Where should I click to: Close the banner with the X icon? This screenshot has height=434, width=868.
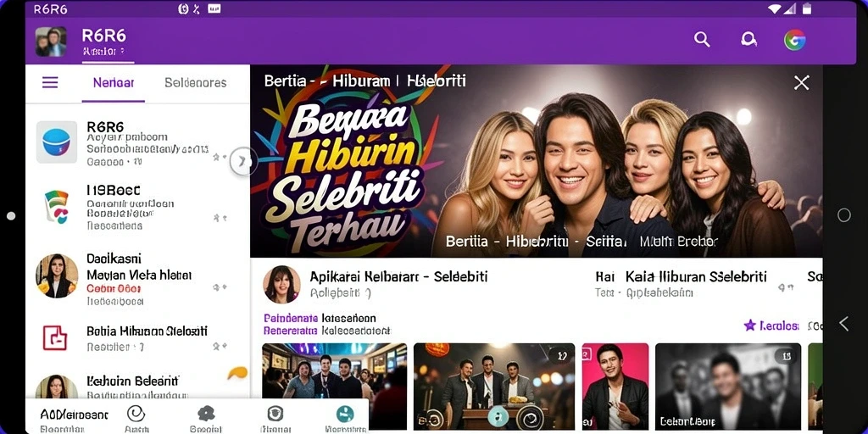click(x=802, y=83)
